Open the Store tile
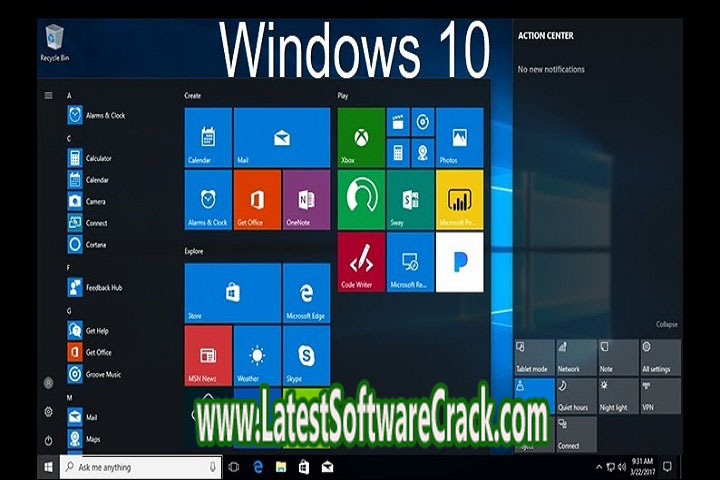Image resolution: width=720 pixels, height=480 pixels. click(x=232, y=294)
